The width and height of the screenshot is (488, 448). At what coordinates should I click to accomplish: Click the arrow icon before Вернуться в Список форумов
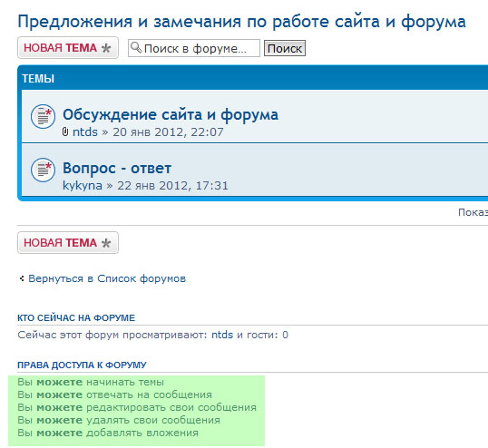click(22, 278)
